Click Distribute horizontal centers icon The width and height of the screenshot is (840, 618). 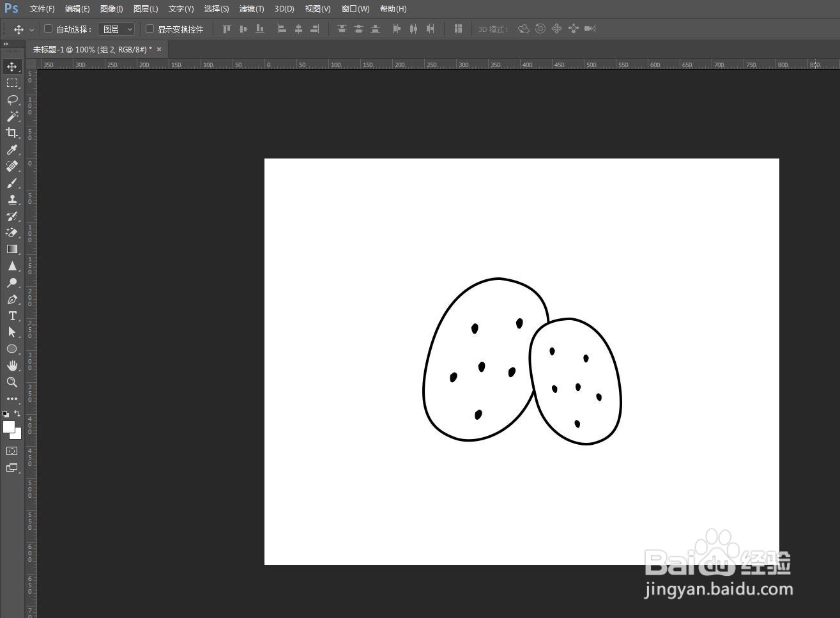tap(414, 29)
